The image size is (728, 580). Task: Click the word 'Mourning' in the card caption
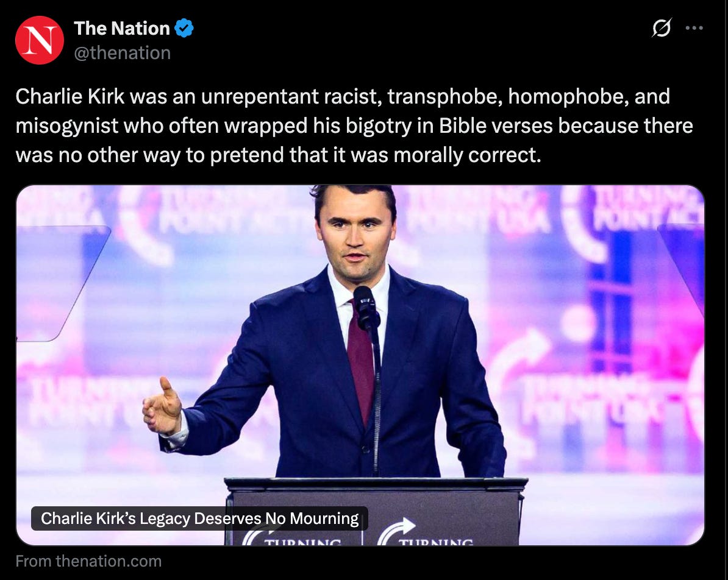[x=324, y=518]
